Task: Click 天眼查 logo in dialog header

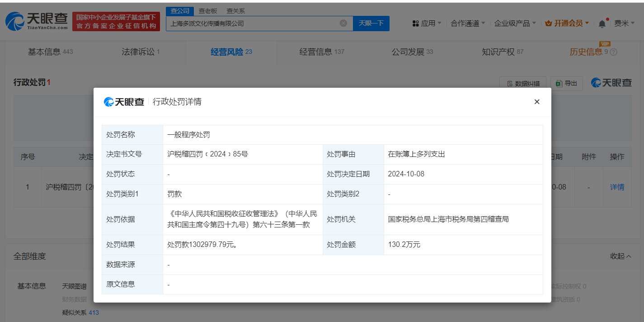Action: click(x=124, y=102)
